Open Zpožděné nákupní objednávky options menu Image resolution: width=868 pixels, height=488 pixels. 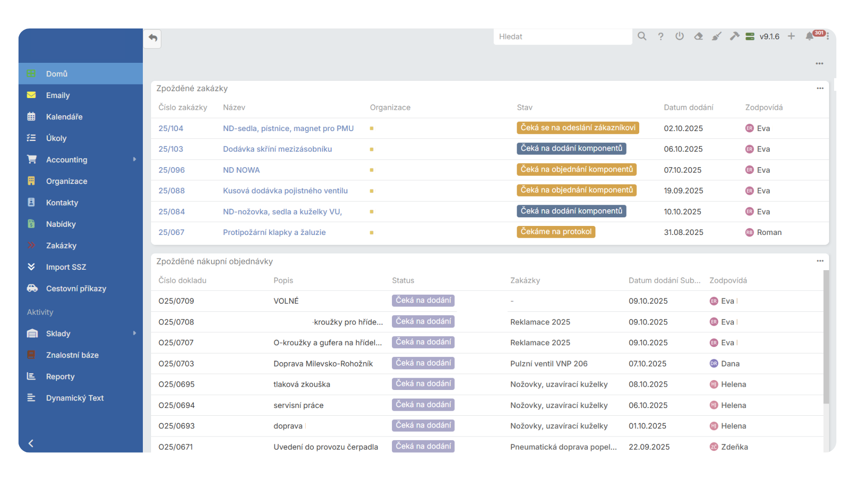820,261
